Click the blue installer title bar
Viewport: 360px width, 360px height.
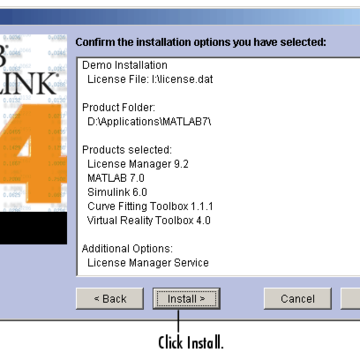180,16
